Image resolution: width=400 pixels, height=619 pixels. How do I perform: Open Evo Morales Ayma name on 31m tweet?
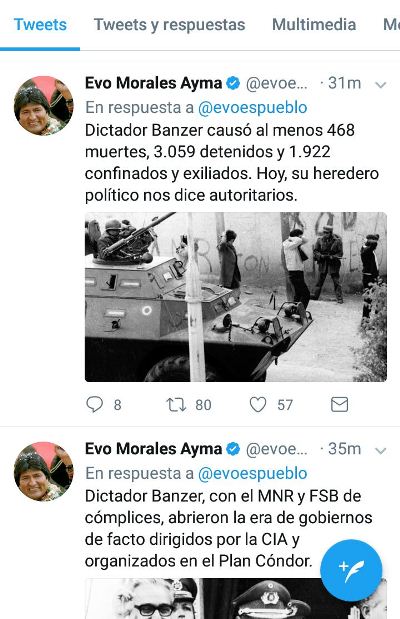point(153,83)
